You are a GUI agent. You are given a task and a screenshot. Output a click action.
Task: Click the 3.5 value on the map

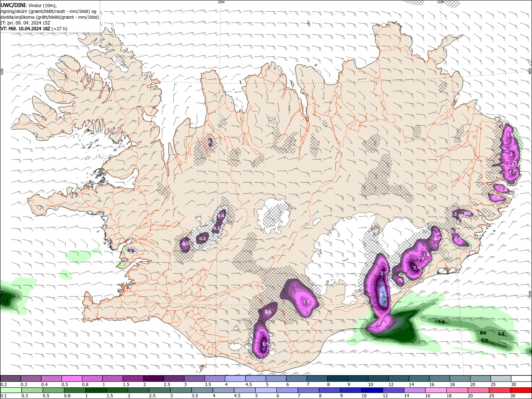pyautogui.click(x=265, y=344)
